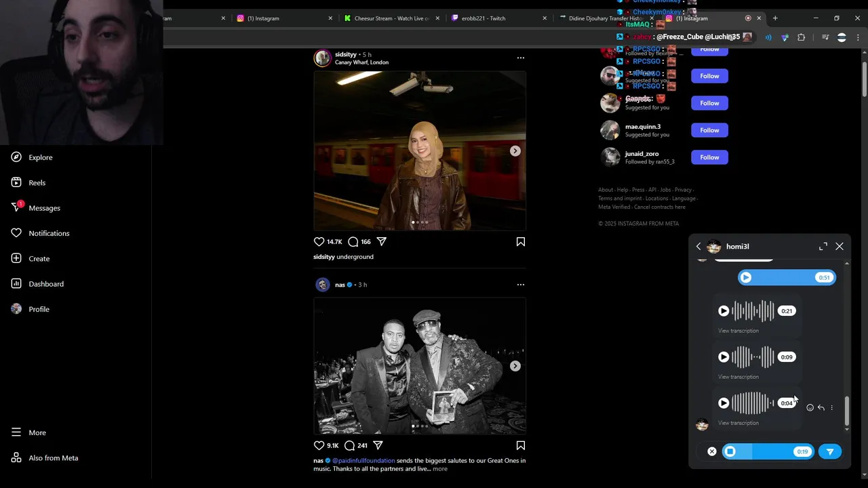Open the browser extensions puzzle icon
This screenshot has height=488, width=868.
pyautogui.click(x=801, y=37)
